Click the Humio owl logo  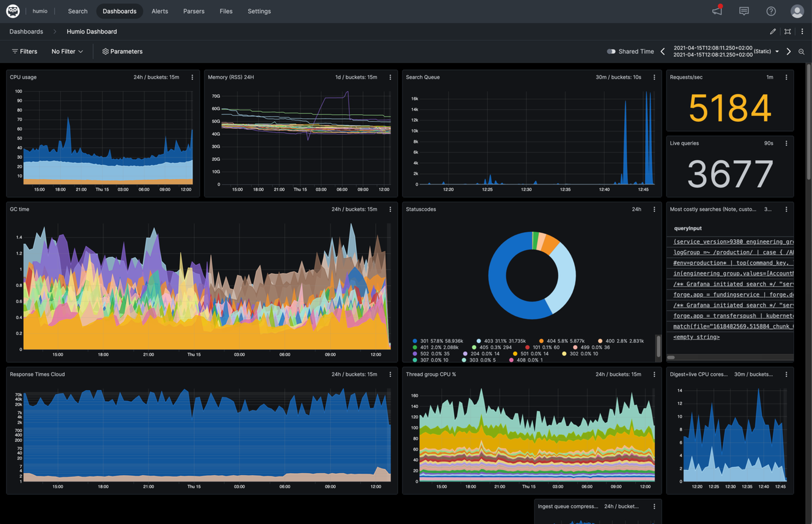(13, 11)
